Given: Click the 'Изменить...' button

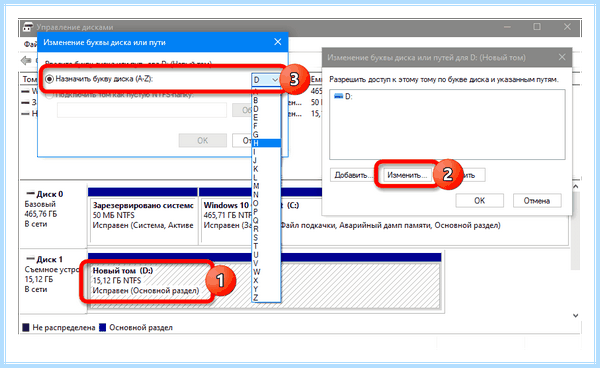Looking at the screenshot, I should (x=407, y=175).
